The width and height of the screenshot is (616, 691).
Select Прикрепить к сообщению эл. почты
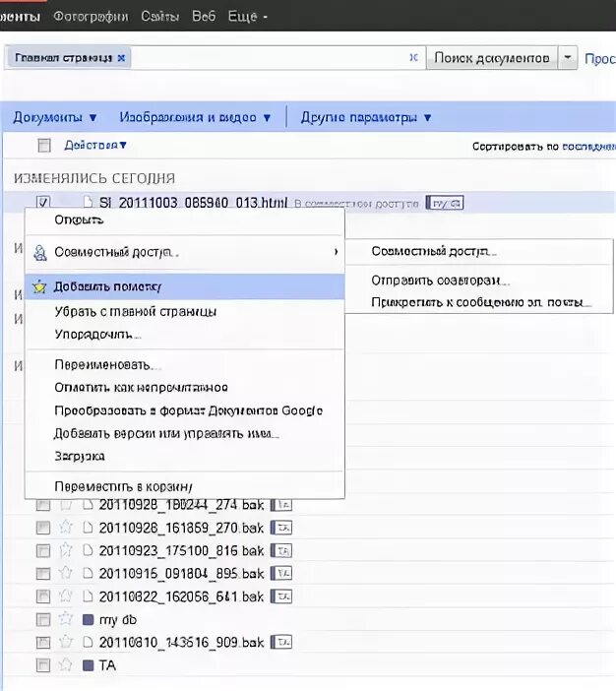[x=479, y=302]
